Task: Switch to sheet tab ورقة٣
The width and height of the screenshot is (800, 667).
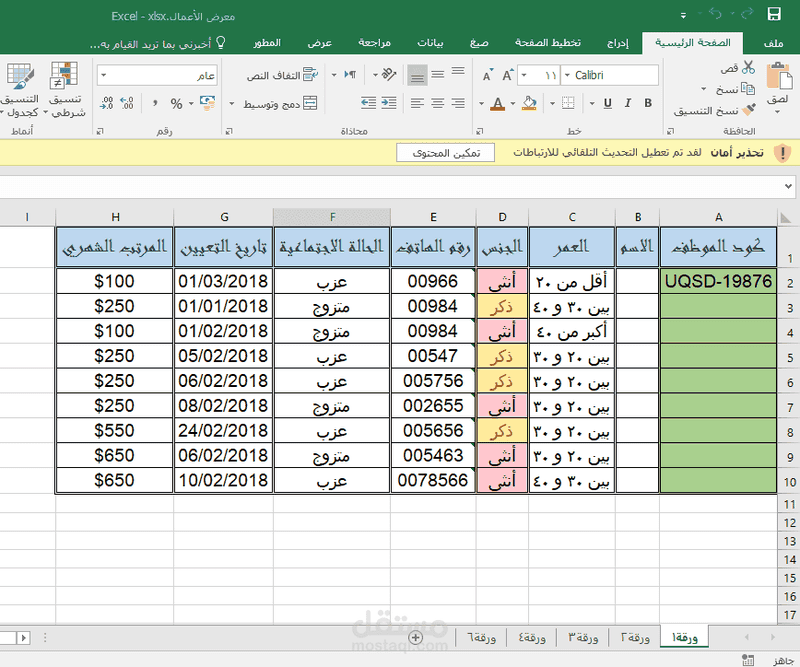Action: tap(583, 638)
